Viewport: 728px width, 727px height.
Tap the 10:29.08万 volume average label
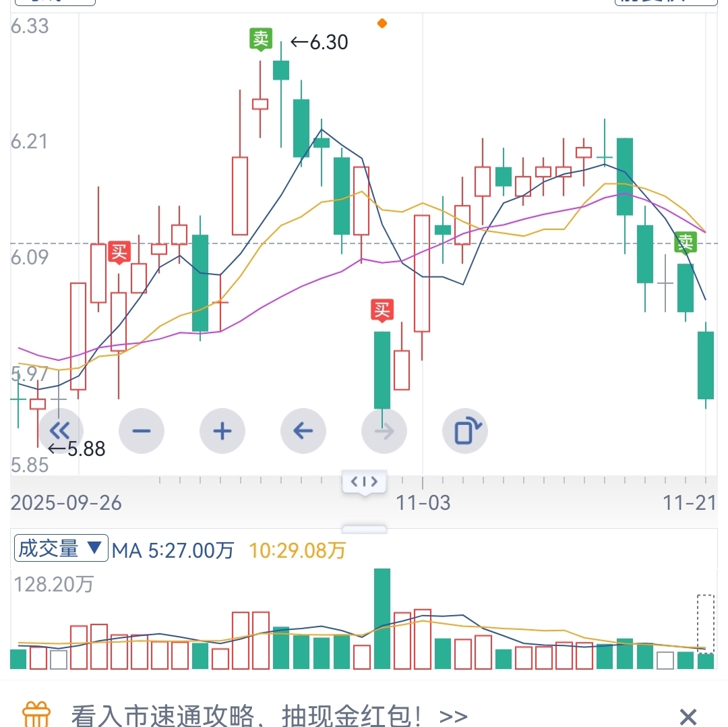[297, 550]
